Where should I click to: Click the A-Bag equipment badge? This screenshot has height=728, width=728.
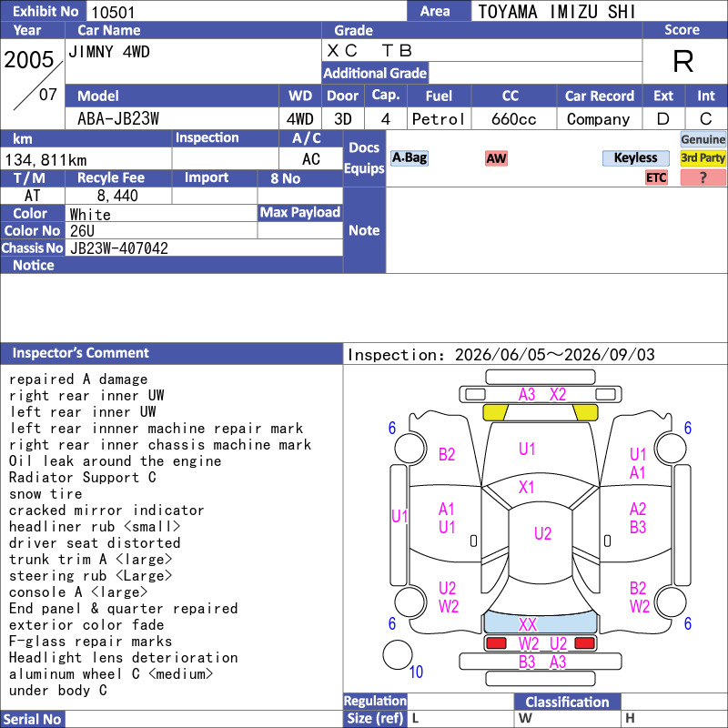click(x=409, y=157)
